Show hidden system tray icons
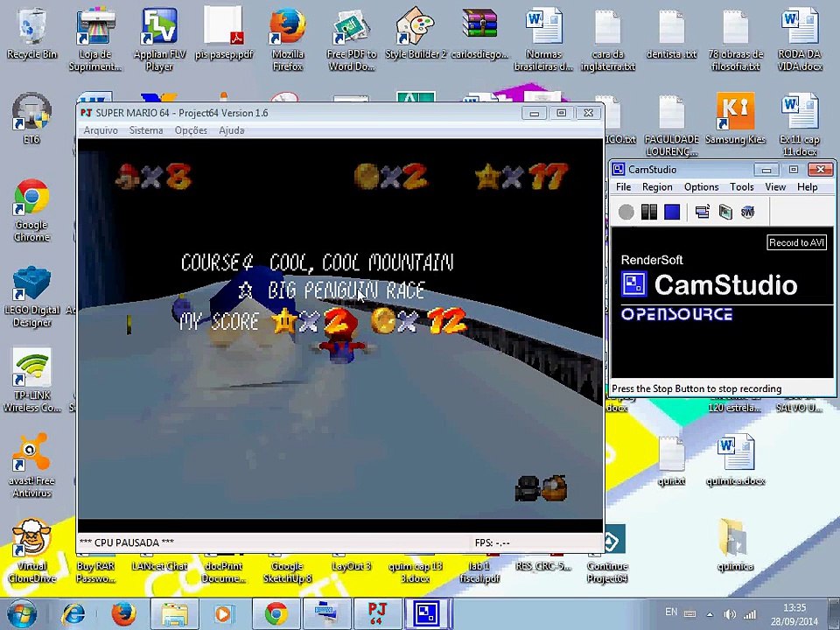Screen dimensions: 840x630 [x=710, y=614]
